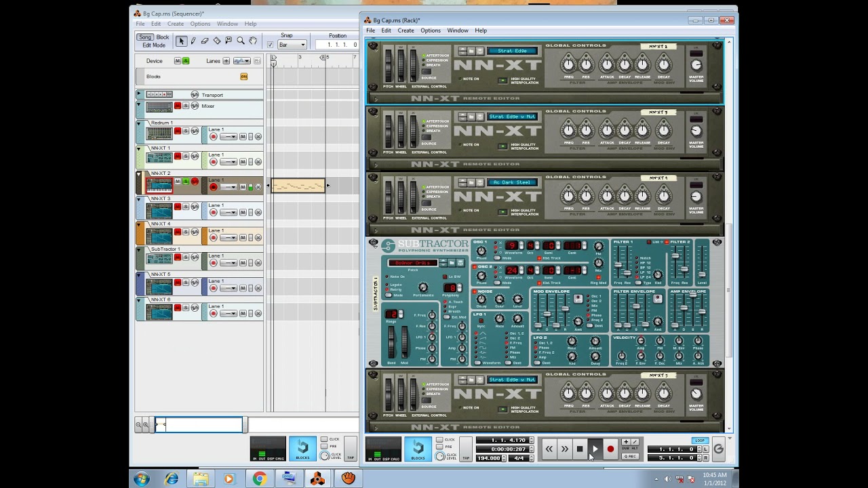Image resolution: width=868 pixels, height=488 pixels.
Task: Select the Eraser tool
Action: pos(205,41)
